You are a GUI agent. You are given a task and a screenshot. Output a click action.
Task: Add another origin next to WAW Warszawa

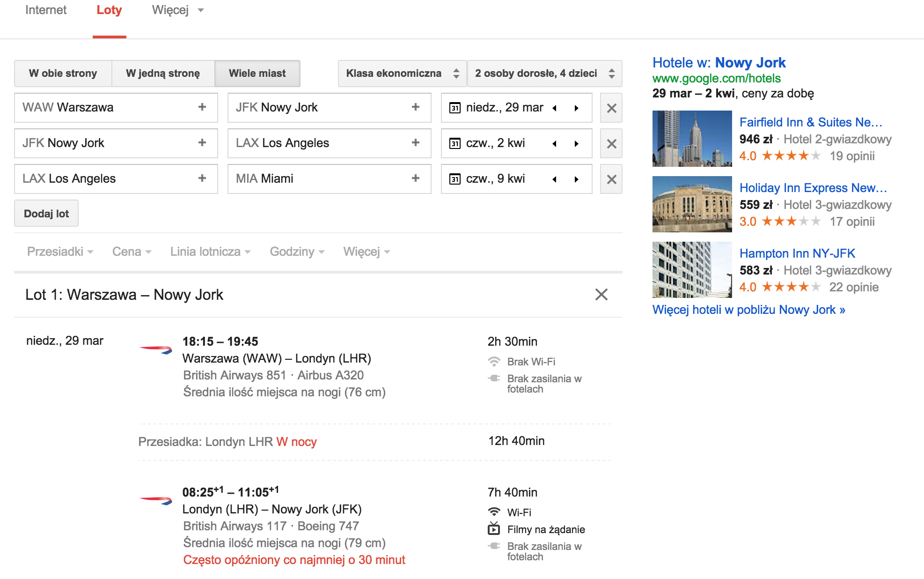click(202, 107)
